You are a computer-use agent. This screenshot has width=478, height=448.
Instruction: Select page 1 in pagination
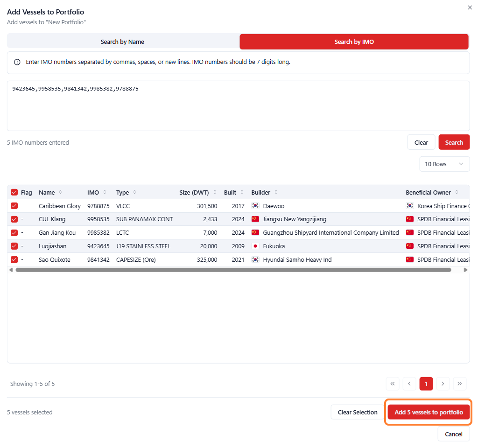point(426,384)
